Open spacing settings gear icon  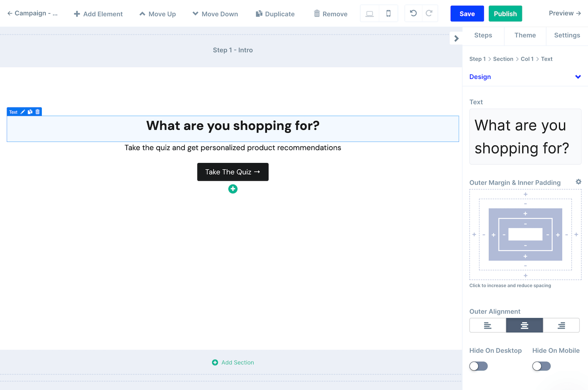578,182
